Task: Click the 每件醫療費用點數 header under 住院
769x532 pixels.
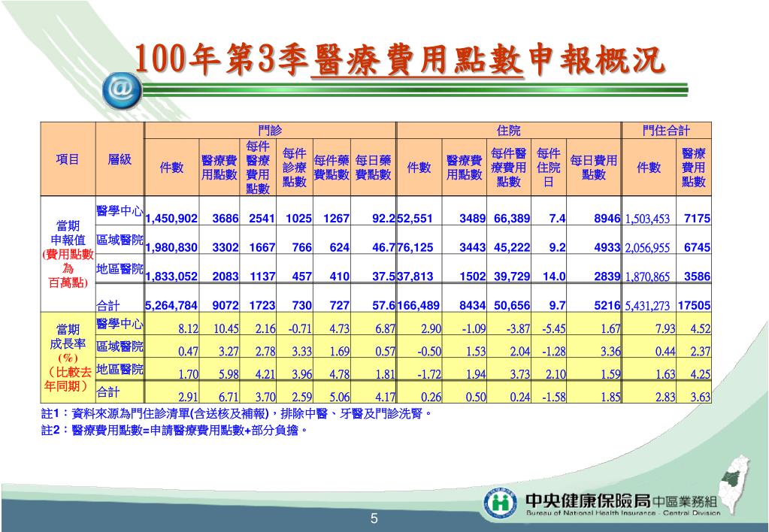Action: click(x=509, y=168)
